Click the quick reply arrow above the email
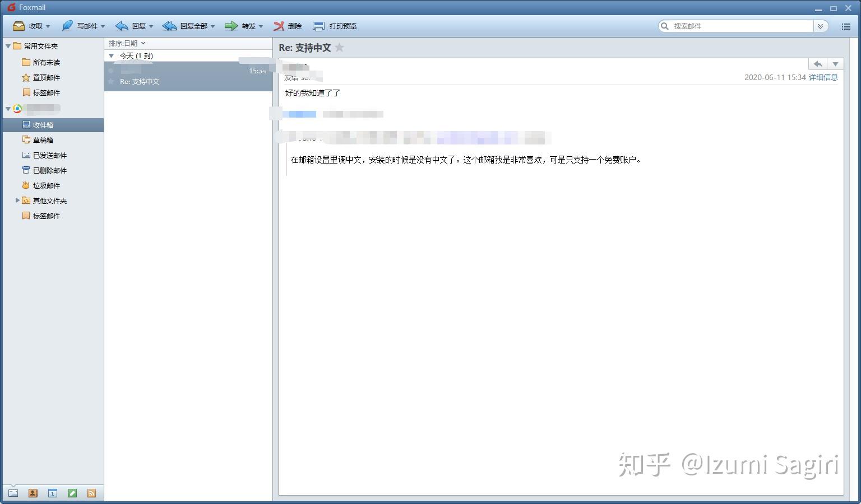861x504 pixels. pos(817,64)
